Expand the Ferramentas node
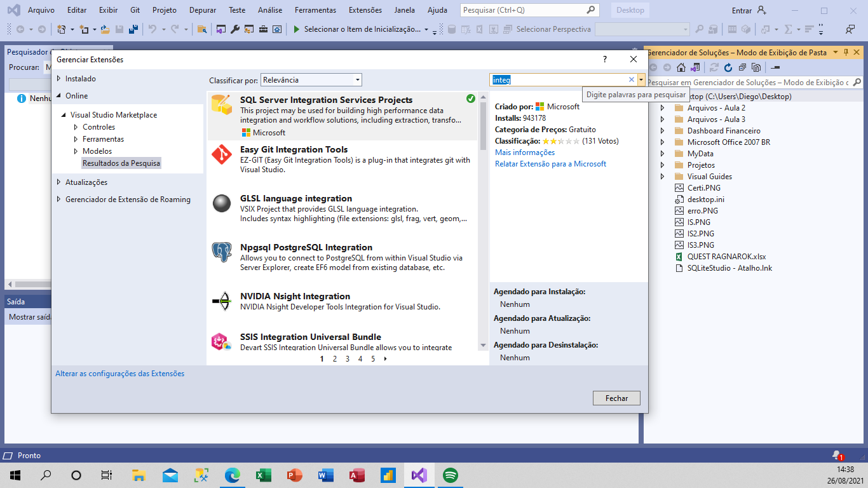The image size is (868, 488). coord(76,139)
